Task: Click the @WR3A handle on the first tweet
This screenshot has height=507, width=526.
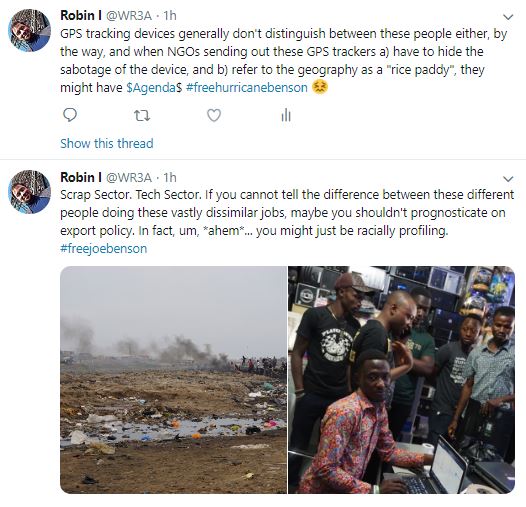Action: (x=129, y=15)
